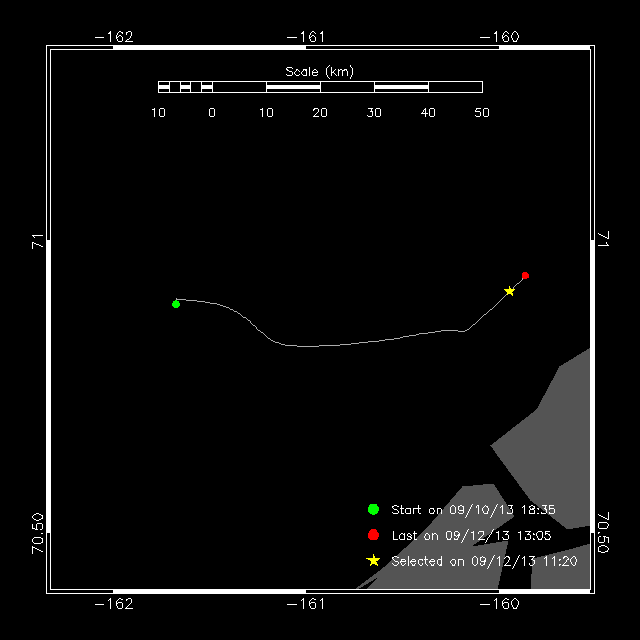Click the 'Start on 09/10/13 18:35' legend text
The height and width of the screenshot is (640, 640).
coord(473,510)
